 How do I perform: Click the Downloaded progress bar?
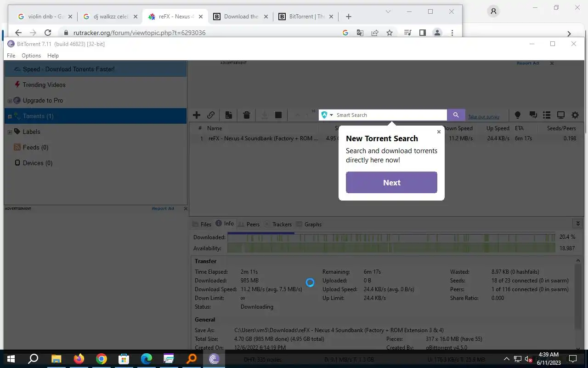tap(391, 237)
